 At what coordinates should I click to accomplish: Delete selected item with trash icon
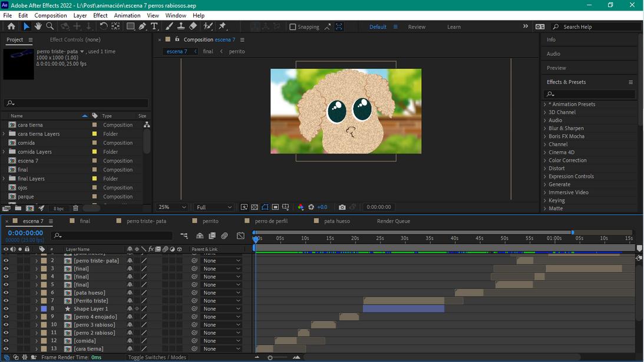pyautogui.click(x=75, y=208)
